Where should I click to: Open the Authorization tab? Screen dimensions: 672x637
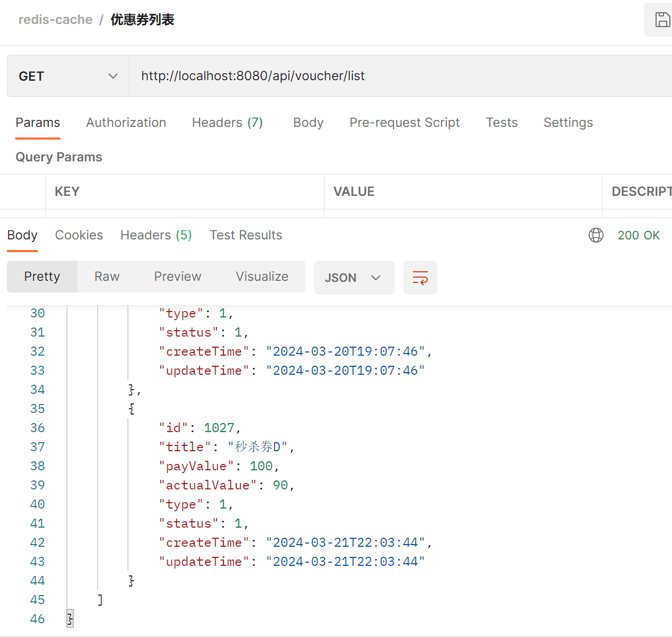pos(126,123)
